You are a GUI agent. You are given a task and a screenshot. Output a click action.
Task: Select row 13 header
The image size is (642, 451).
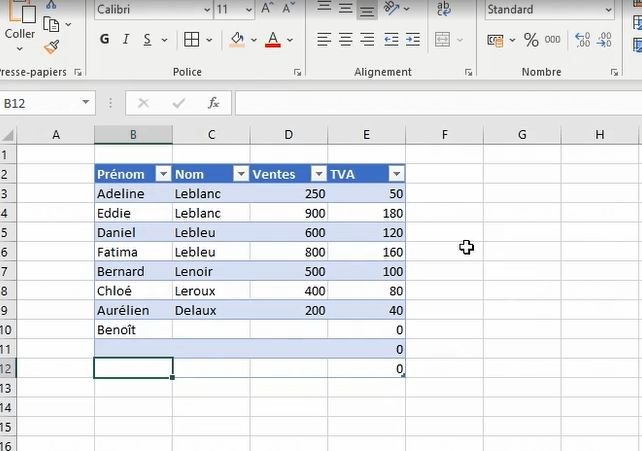[x=7, y=388]
